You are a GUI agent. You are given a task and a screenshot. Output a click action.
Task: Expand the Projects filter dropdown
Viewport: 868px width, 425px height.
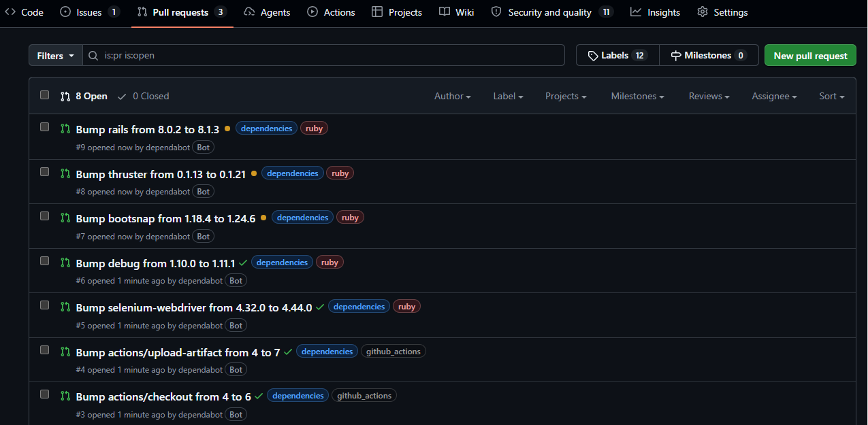(566, 96)
